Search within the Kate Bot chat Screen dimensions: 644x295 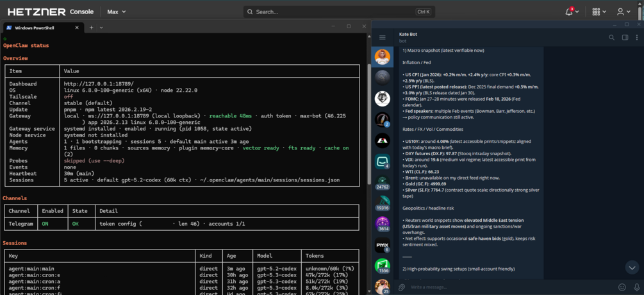[611, 37]
